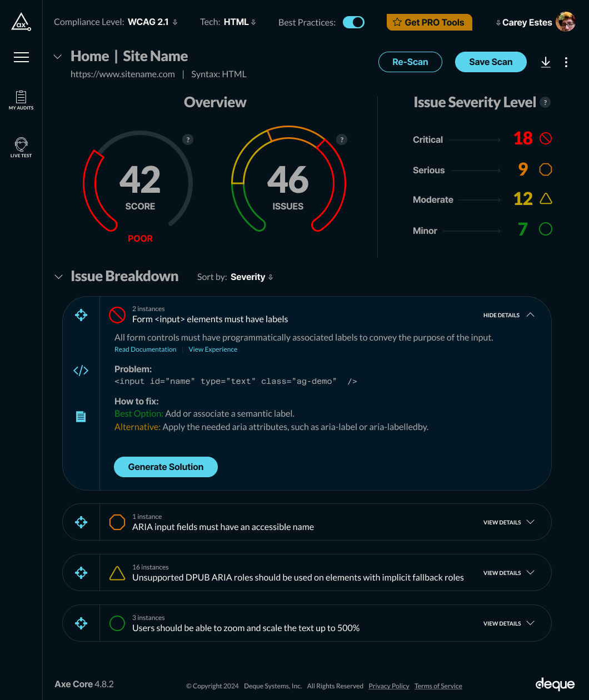Open the Privacy Policy link
The image size is (589, 700).
pyautogui.click(x=389, y=686)
